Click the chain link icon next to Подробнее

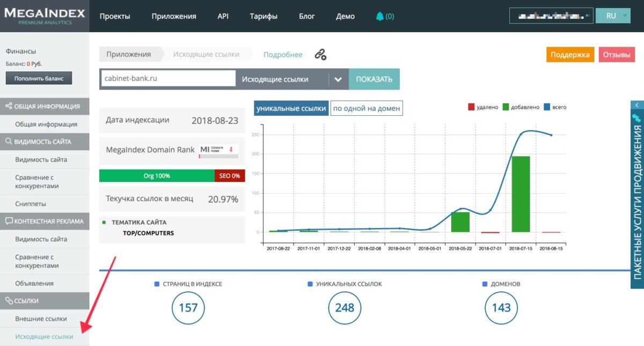coord(320,55)
